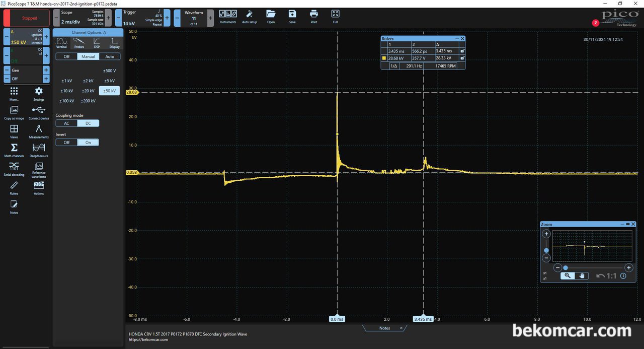Open the More... apps grid
The height and width of the screenshot is (349, 644).
pyautogui.click(x=14, y=93)
